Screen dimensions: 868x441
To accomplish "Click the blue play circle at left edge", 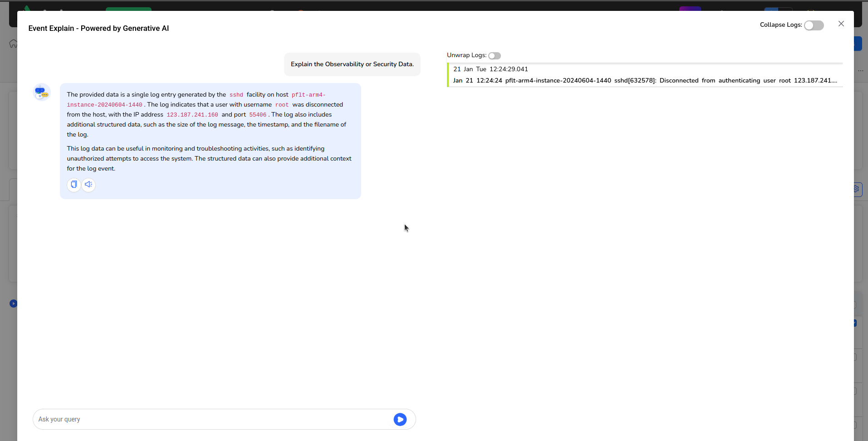I will point(13,304).
